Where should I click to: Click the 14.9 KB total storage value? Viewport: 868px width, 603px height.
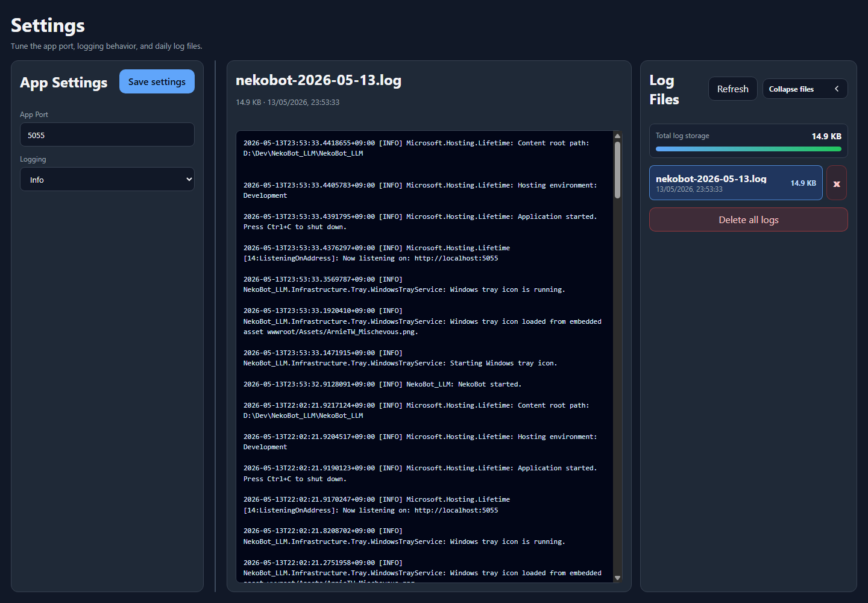826,136
